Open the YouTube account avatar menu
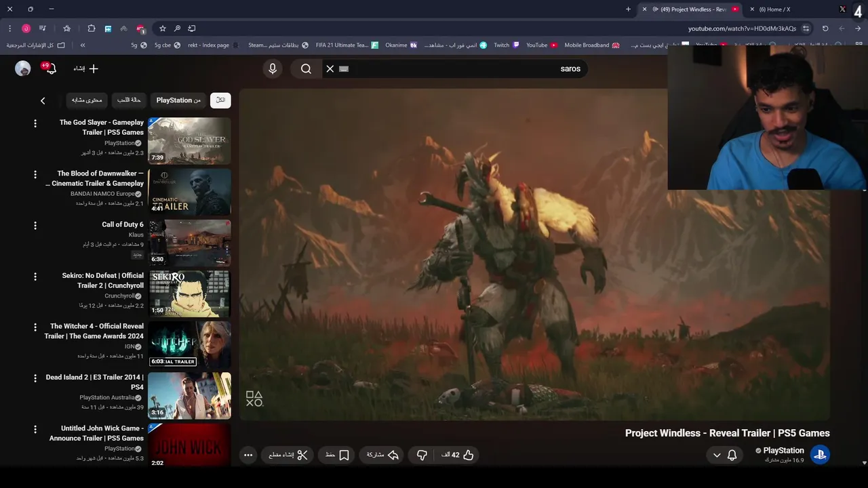Viewport: 868px width, 488px height. coord(23,68)
